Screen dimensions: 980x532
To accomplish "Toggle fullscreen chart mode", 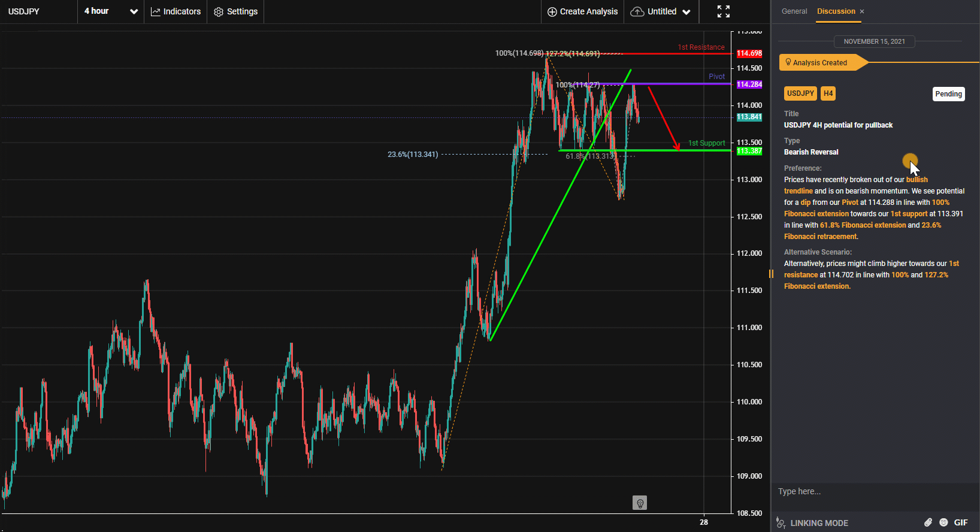I will 724,11.
